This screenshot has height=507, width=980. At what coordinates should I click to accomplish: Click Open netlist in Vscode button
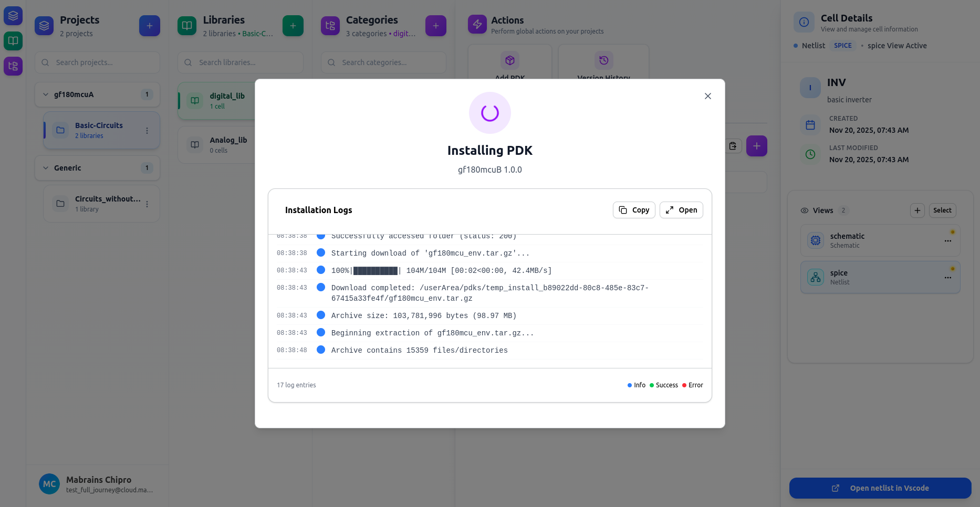pyautogui.click(x=880, y=488)
